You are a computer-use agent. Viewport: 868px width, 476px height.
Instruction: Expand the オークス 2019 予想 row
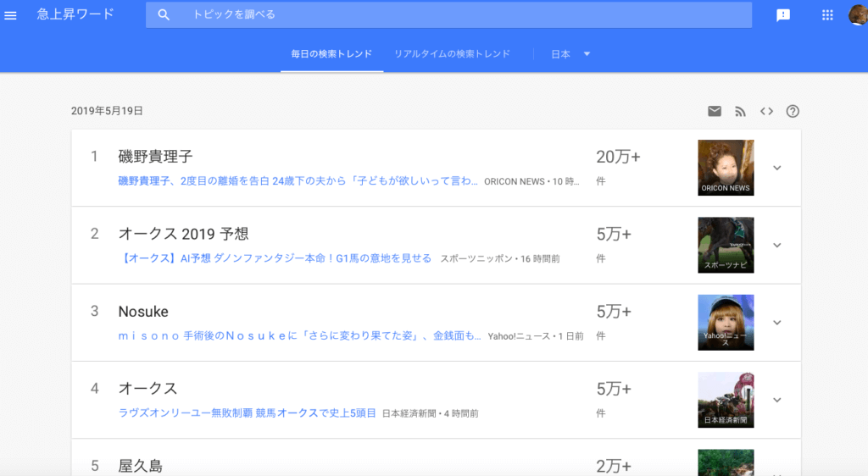(x=777, y=246)
